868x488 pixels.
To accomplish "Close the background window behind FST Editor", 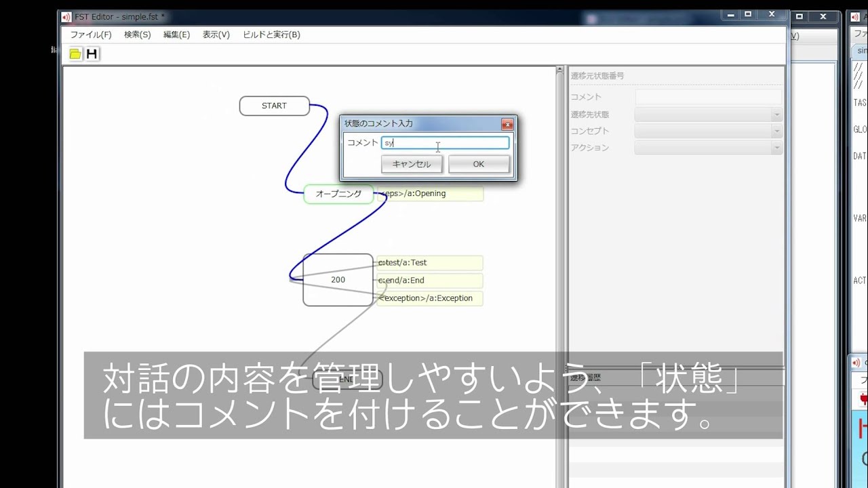I will point(824,16).
